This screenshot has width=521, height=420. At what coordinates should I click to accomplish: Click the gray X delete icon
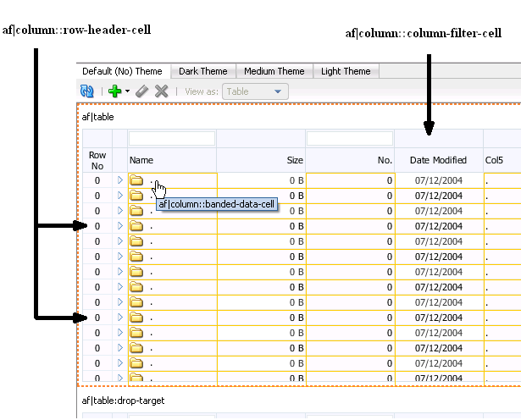162,91
